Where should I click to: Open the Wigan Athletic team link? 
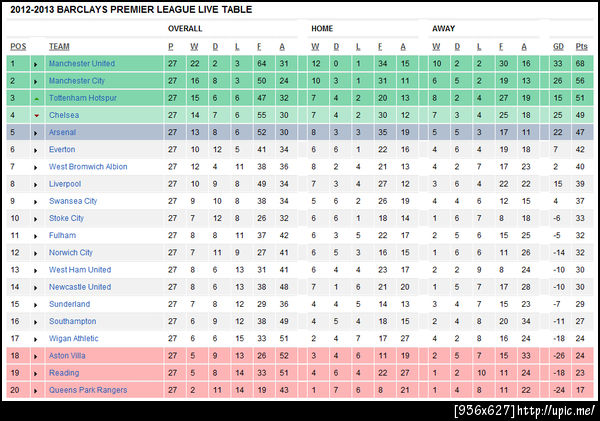coord(75,338)
